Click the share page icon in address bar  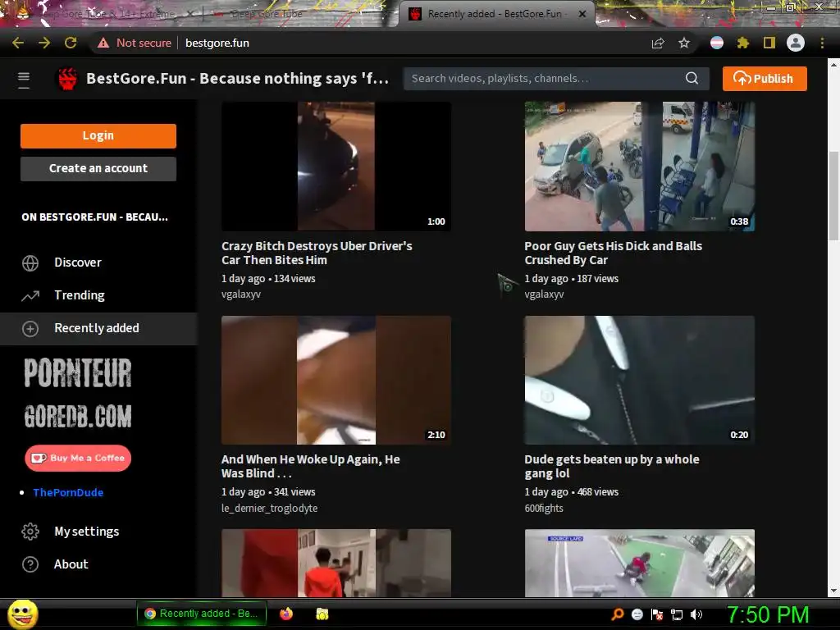[x=658, y=43]
